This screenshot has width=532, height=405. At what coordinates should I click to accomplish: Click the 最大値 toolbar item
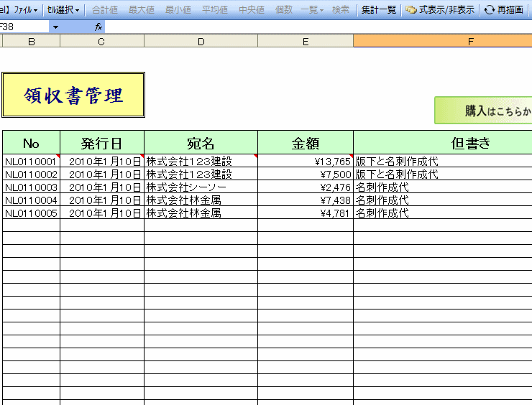[142, 10]
